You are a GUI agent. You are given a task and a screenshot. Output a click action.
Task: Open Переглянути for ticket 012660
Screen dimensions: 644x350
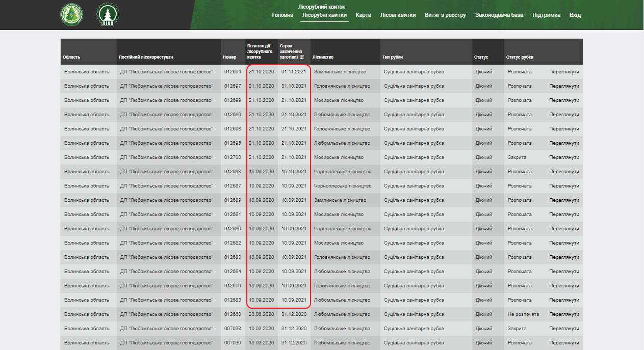564,314
